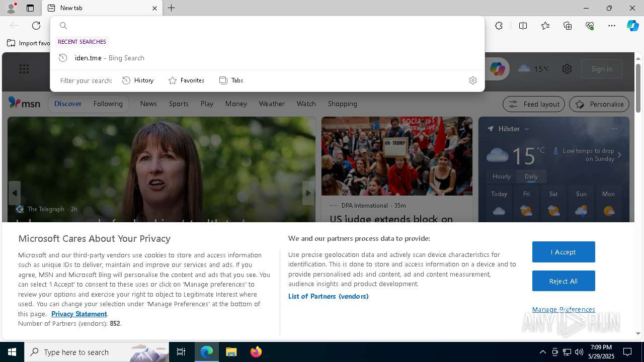The width and height of the screenshot is (644, 362).
Task: Switch to the Discover tab
Action: click(x=68, y=104)
